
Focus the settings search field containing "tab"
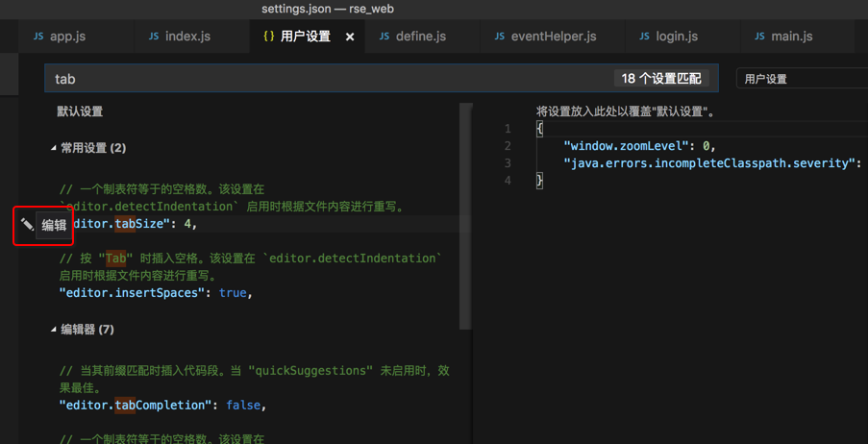click(x=327, y=79)
